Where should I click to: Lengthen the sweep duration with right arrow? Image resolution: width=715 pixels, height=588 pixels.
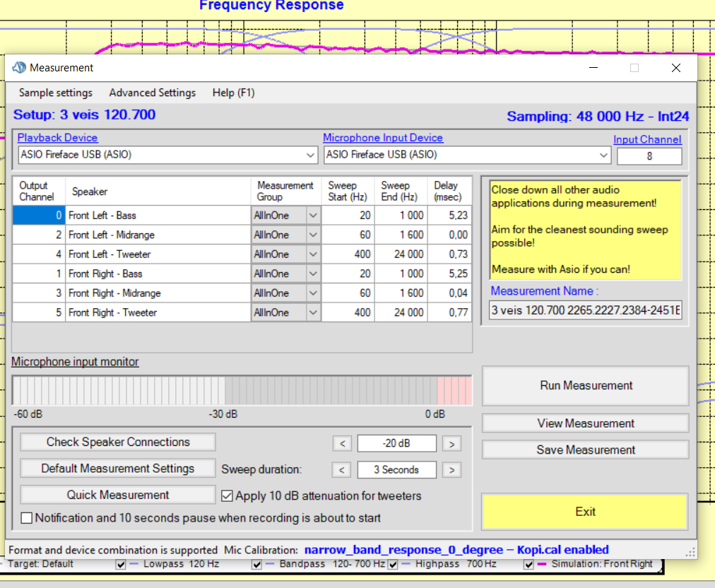(x=451, y=470)
